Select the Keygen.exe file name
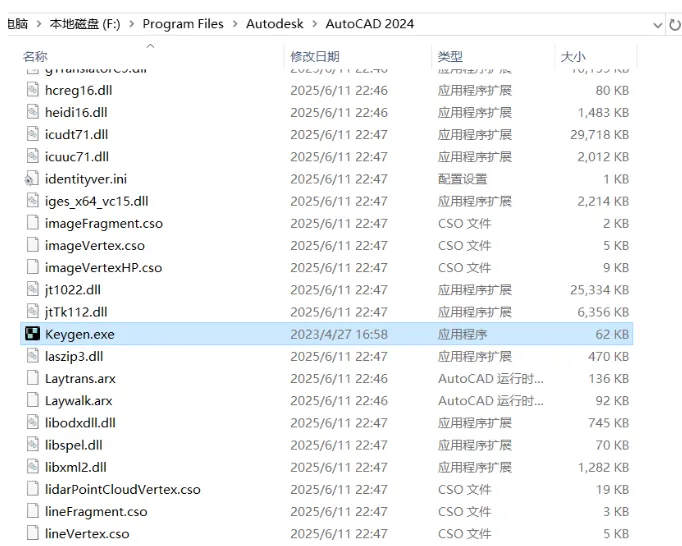The height and width of the screenshot is (546, 682). pos(80,334)
